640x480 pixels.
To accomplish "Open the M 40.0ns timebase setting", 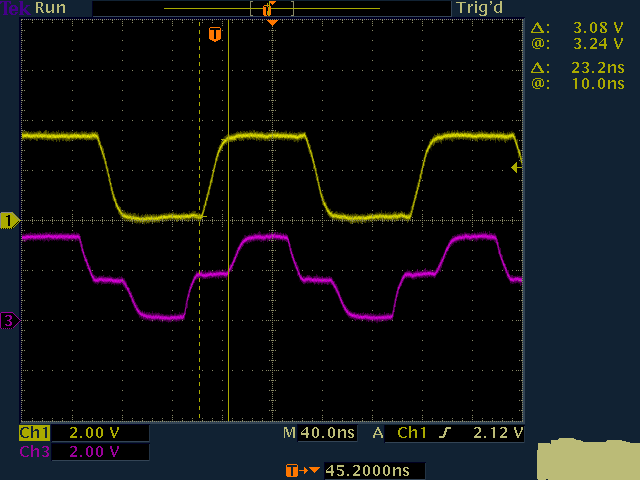I will (318, 433).
